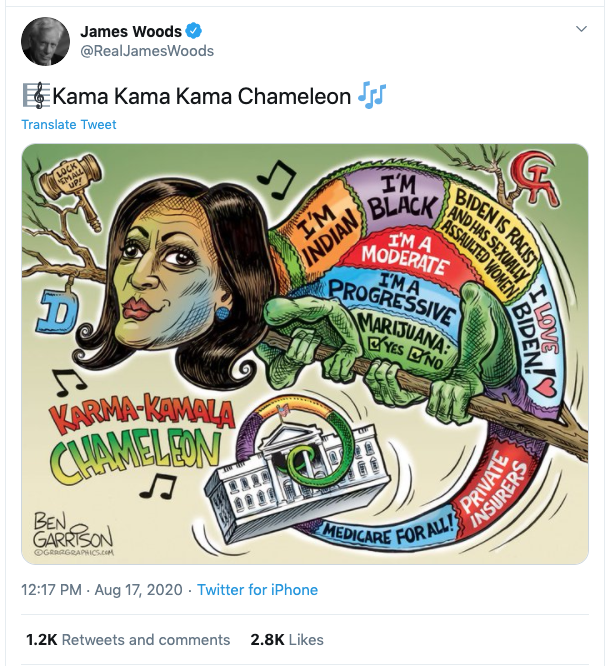Click the blue music notes emoji after Chameleon
This screenshot has height=666, width=606.
[372, 95]
